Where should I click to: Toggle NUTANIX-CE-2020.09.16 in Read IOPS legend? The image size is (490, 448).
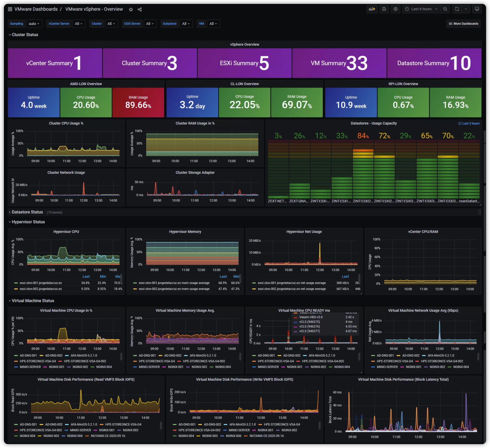[108, 436]
